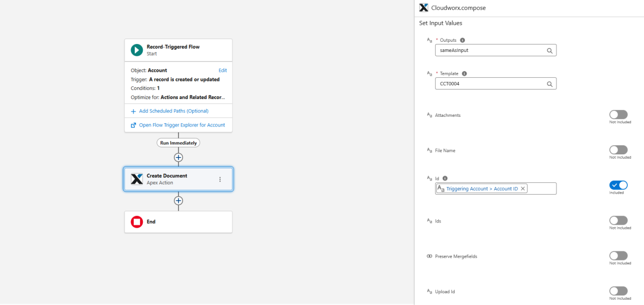The width and height of the screenshot is (644, 305).
Task: Remove the Triggering Account > Account ID pill
Action: point(523,189)
